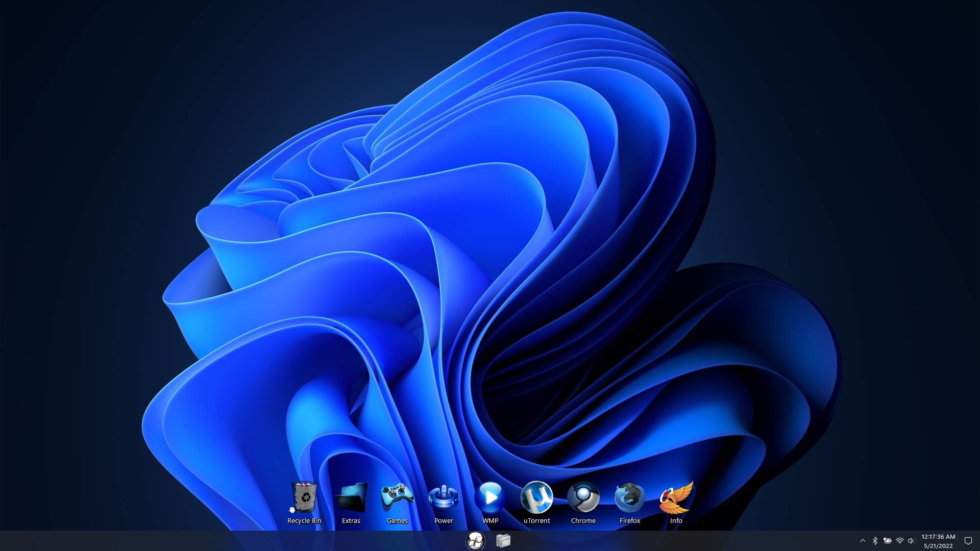Open File Explorer on the taskbar
The height and width of the screenshot is (551, 980).
[503, 541]
